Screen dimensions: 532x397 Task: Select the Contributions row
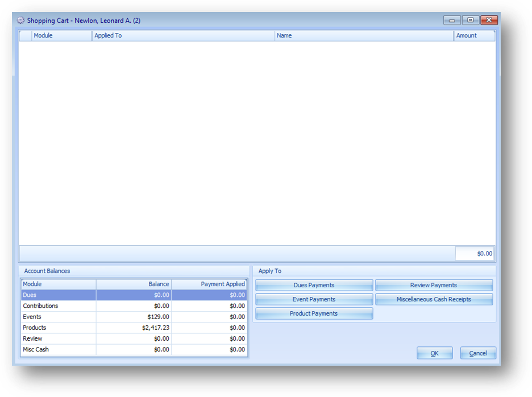click(134, 305)
